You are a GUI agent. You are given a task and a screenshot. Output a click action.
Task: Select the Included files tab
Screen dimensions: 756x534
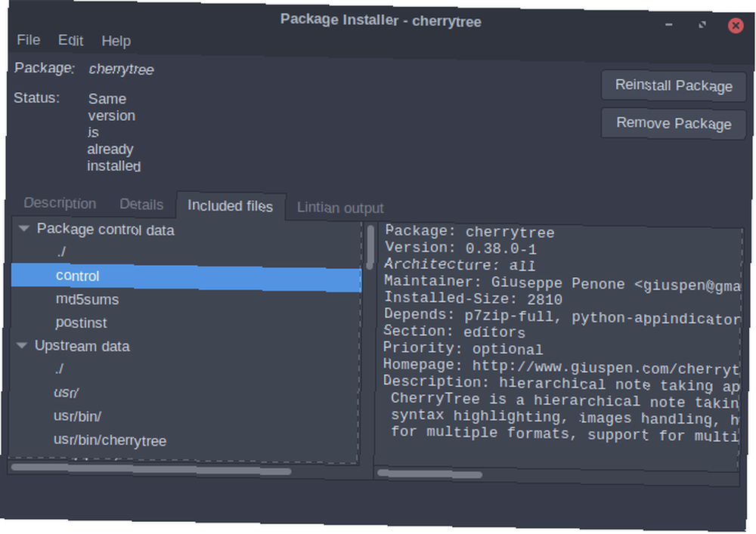(230, 206)
